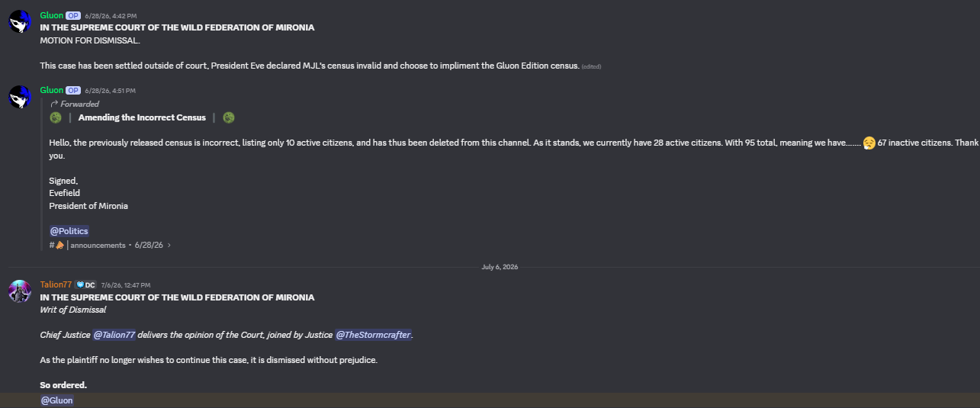Click the emoji right of 'Amending the Incorrect Census'
The image size is (980, 408).
click(229, 117)
